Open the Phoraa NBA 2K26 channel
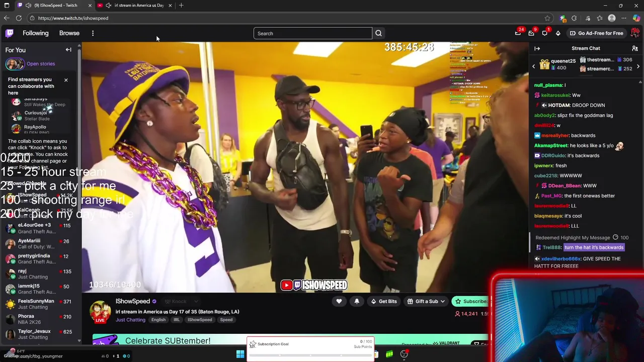This screenshot has width=644, height=362. pos(40,319)
